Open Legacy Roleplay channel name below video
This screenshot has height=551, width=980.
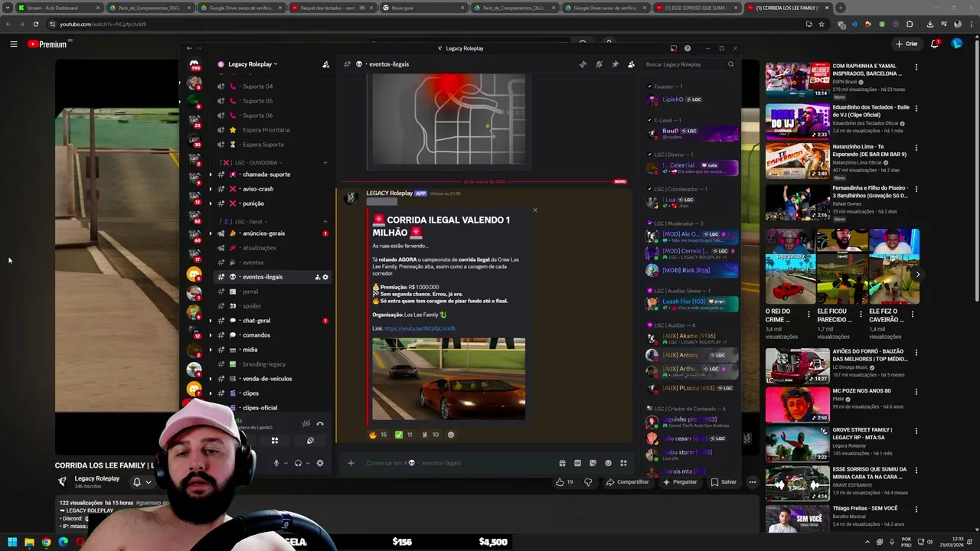(96, 478)
